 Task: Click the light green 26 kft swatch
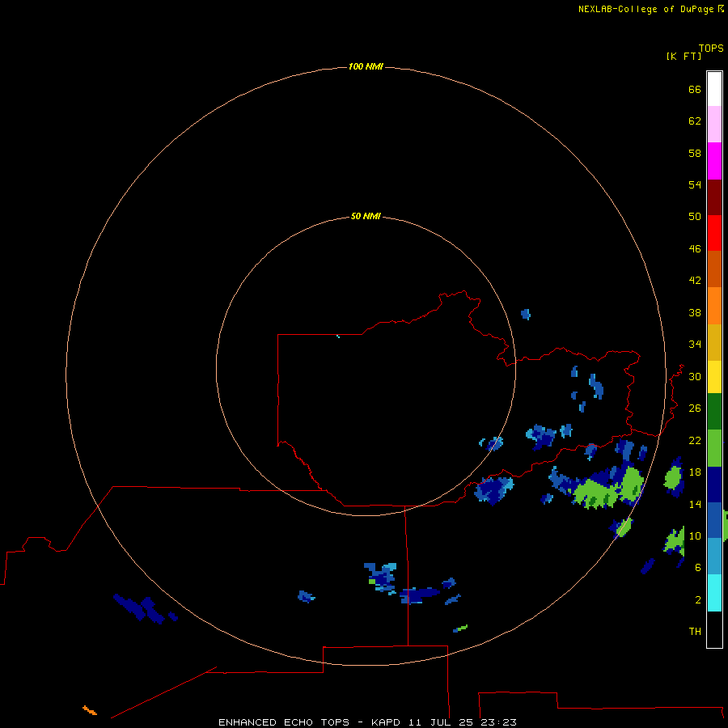[x=714, y=448]
